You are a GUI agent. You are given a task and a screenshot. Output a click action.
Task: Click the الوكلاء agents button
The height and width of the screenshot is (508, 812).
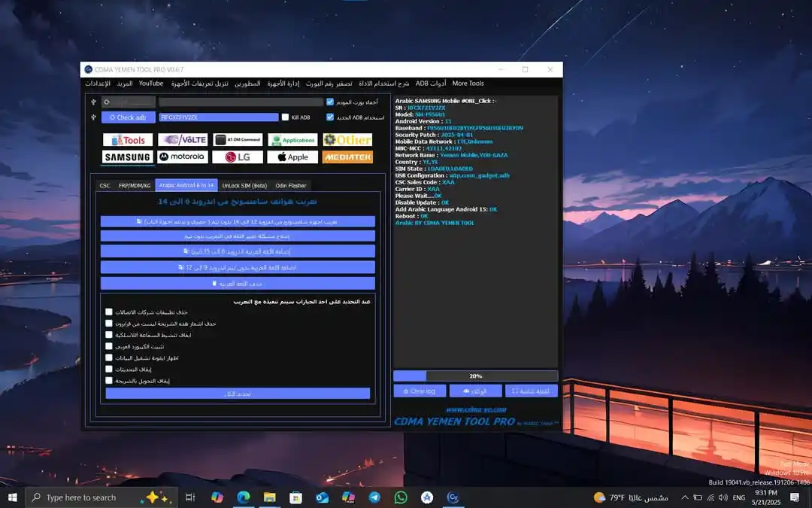coord(475,391)
